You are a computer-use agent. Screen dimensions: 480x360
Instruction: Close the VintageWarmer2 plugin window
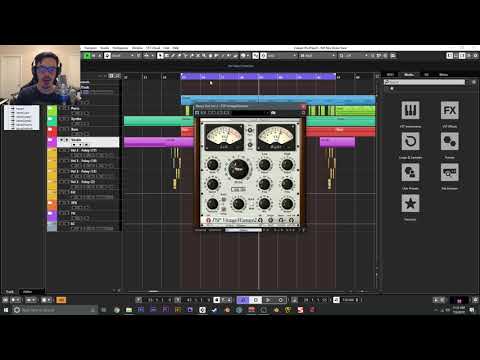303,106
